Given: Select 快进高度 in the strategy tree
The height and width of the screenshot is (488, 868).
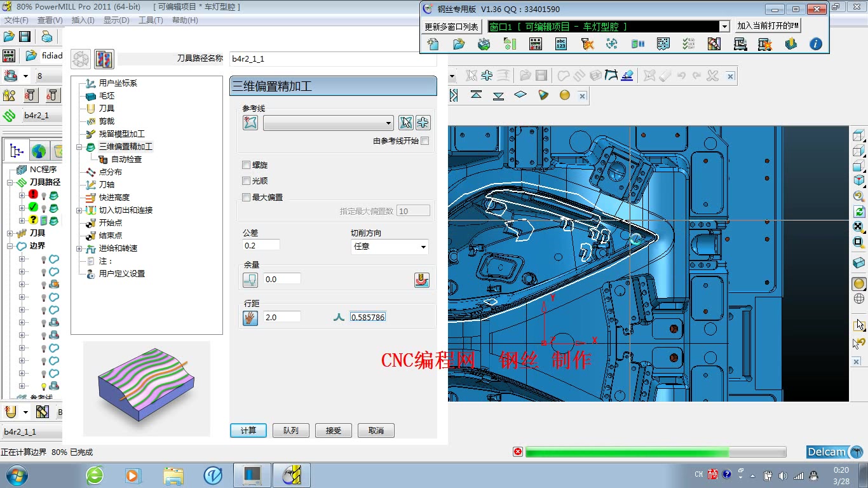Looking at the screenshot, I should click(114, 198).
